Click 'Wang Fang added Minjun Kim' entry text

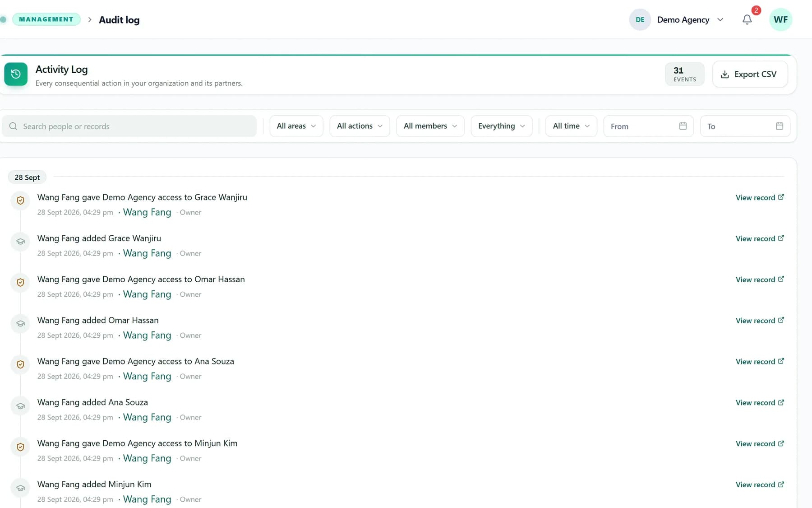pos(94,485)
